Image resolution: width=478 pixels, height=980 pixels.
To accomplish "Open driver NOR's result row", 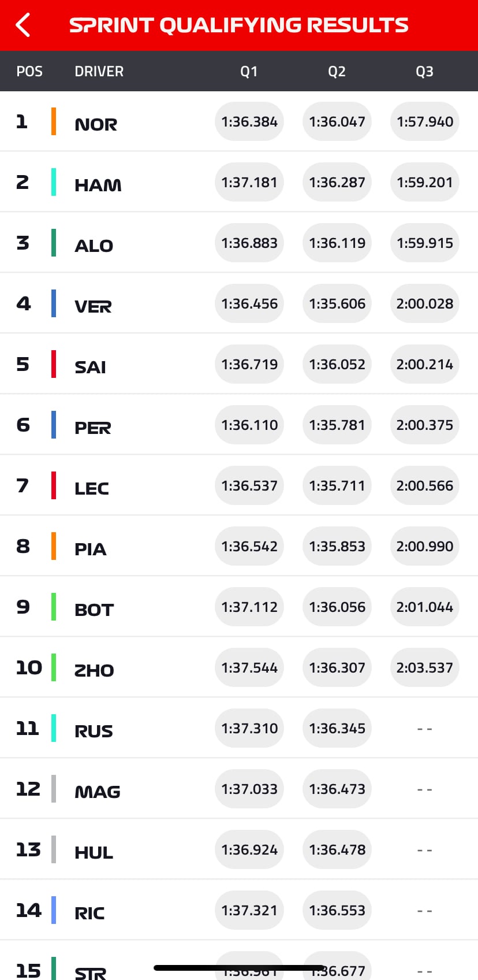I will click(x=239, y=121).
